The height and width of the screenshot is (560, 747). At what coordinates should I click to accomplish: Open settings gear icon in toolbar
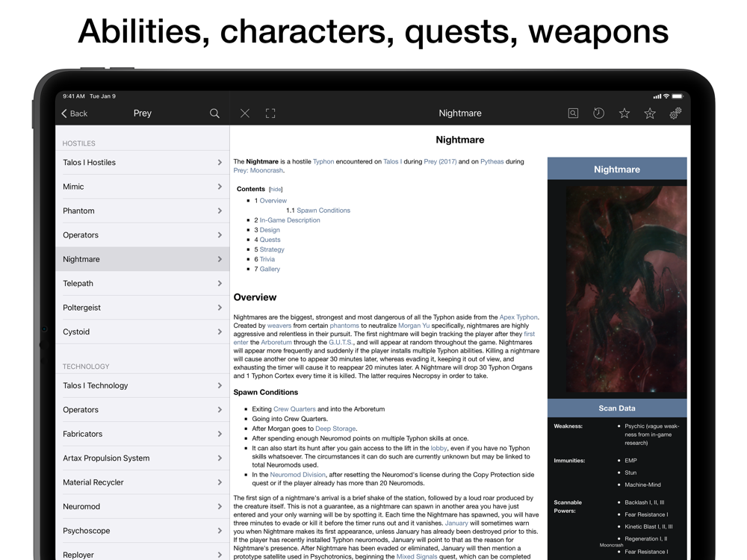pyautogui.click(x=675, y=113)
